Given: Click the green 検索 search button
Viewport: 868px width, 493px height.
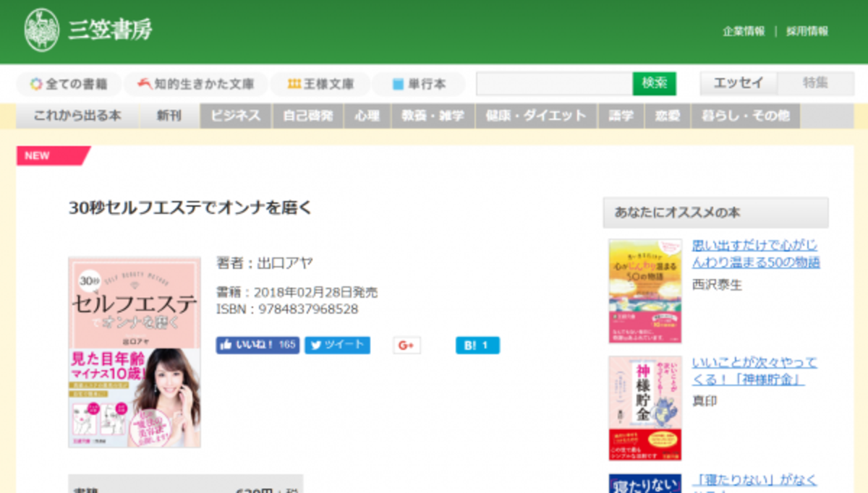Looking at the screenshot, I should coord(655,83).
